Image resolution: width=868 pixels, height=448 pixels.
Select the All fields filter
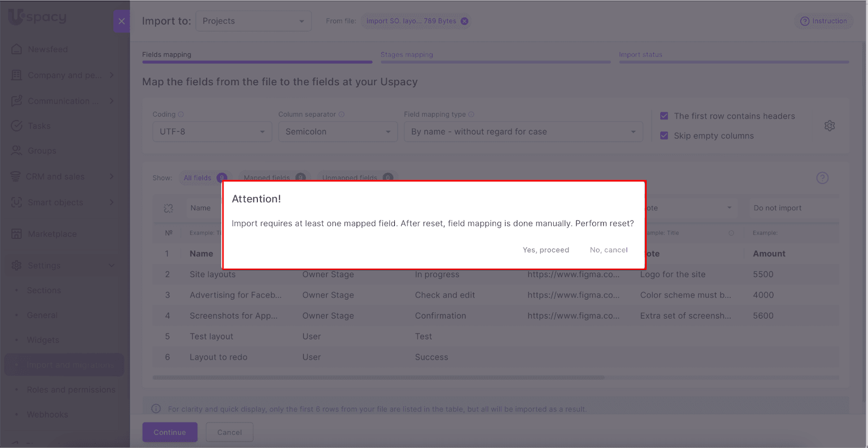pyautogui.click(x=197, y=178)
